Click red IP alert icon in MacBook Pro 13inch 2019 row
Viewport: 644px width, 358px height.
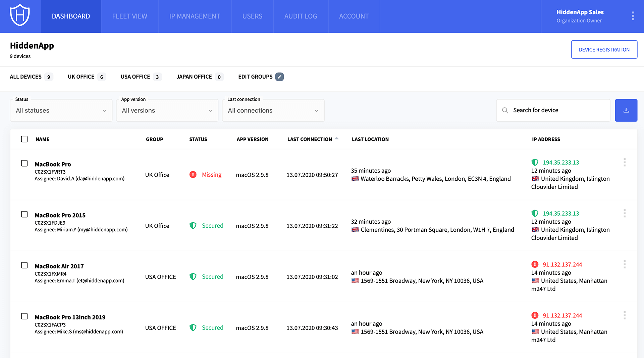click(535, 315)
